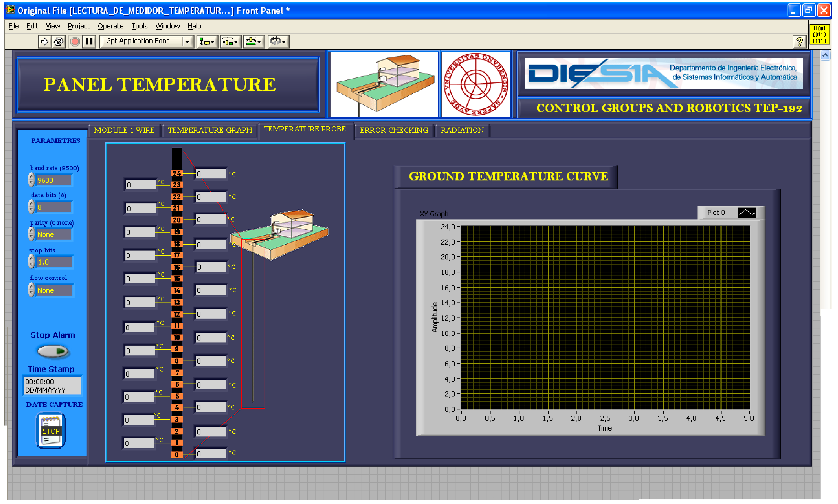Open the Operate menu
This screenshot has height=504, width=838.
click(x=110, y=26)
